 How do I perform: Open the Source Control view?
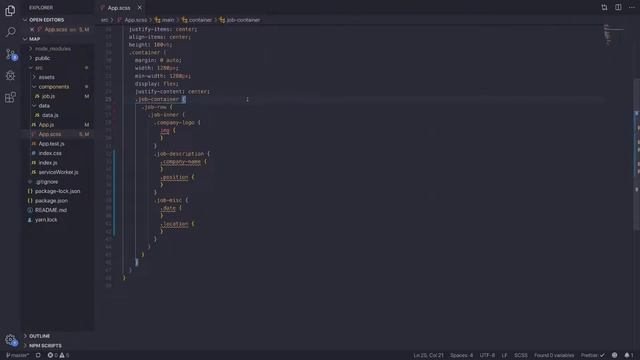point(11,54)
